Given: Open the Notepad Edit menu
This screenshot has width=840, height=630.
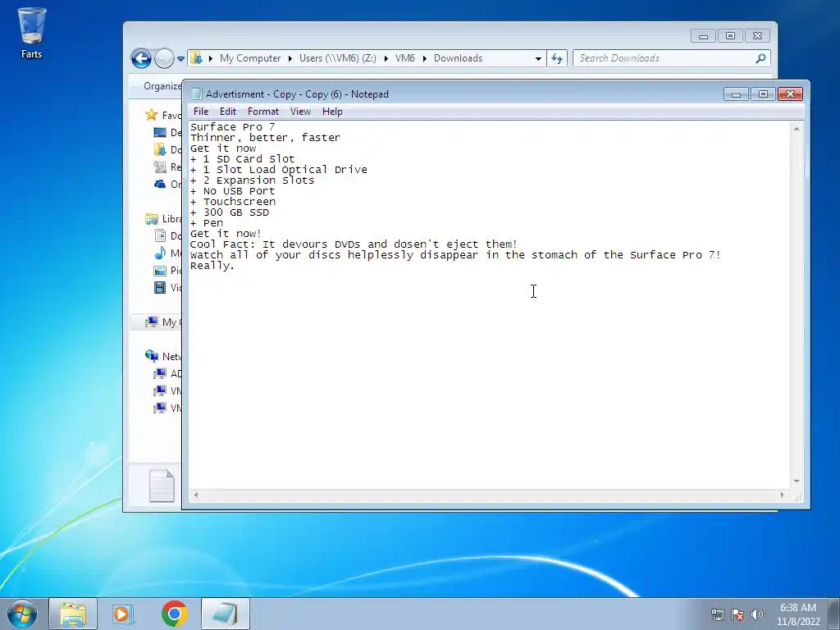Looking at the screenshot, I should pyautogui.click(x=228, y=112).
